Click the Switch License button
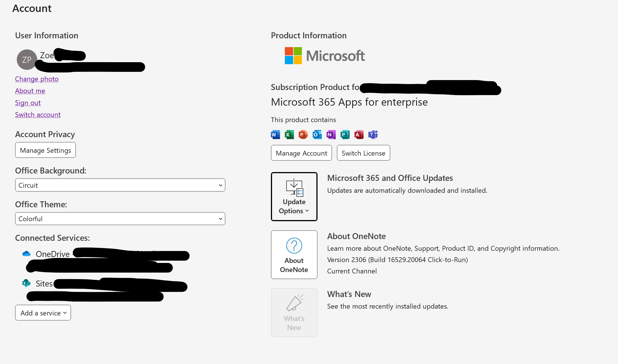Image resolution: width=618 pixels, height=364 pixels. pyautogui.click(x=363, y=153)
